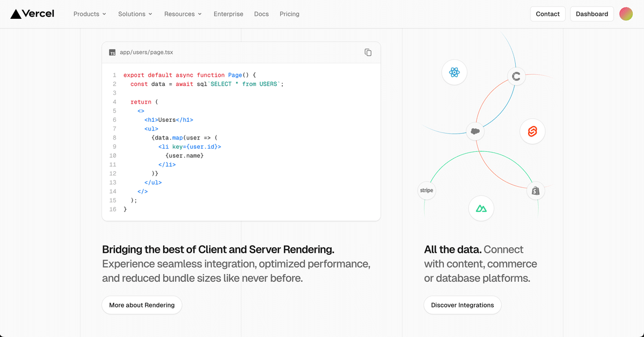Select the Stripe integration icon
This screenshot has height=337, width=644.
click(427, 191)
